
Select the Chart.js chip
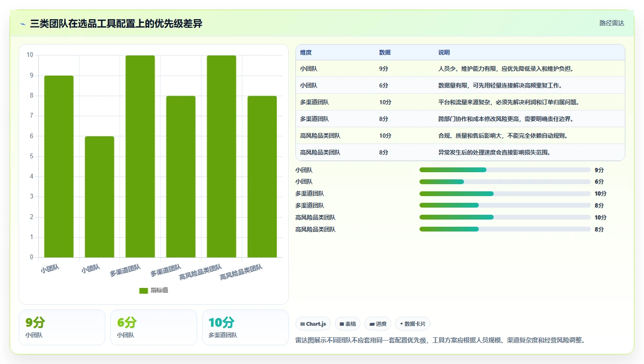(x=313, y=324)
